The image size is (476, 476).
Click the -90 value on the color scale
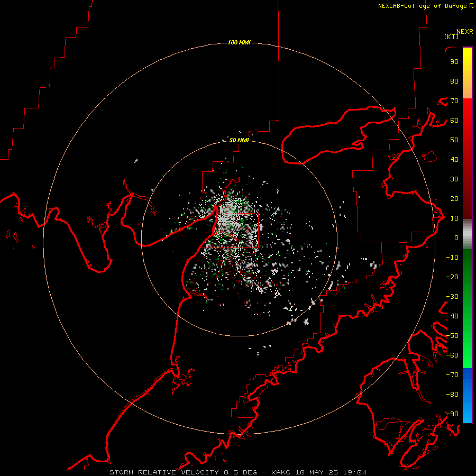click(x=452, y=414)
